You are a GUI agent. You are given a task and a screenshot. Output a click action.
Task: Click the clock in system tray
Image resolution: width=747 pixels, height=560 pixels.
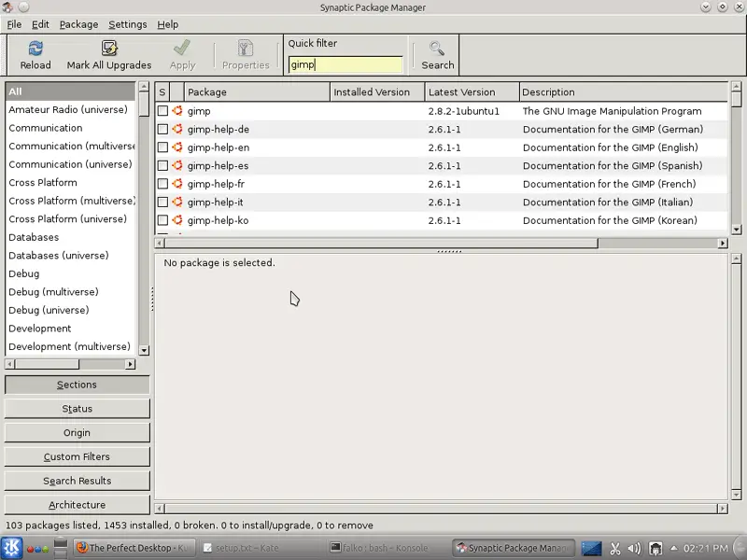click(705, 548)
